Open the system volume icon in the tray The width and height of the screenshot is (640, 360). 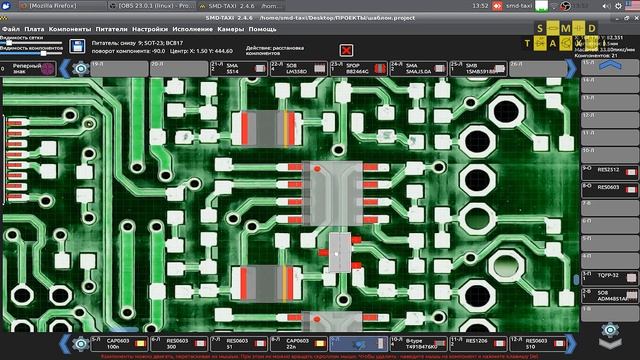tap(607, 6)
